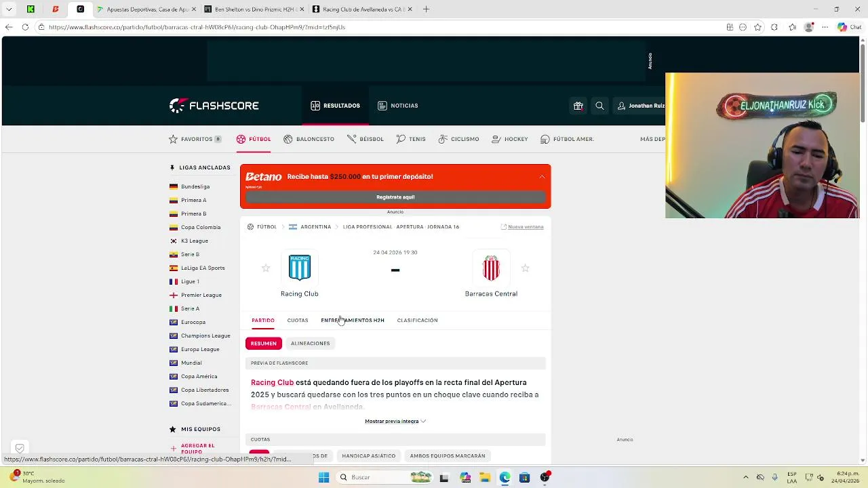Screen dimensions: 868x488
Task: Toggle favorite star for Racing Club
Action: point(266,268)
